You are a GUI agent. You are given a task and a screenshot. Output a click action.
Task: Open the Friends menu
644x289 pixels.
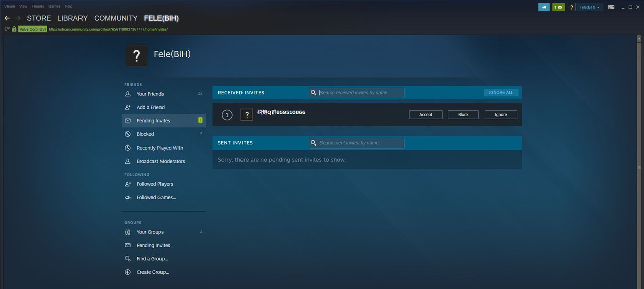(x=38, y=6)
